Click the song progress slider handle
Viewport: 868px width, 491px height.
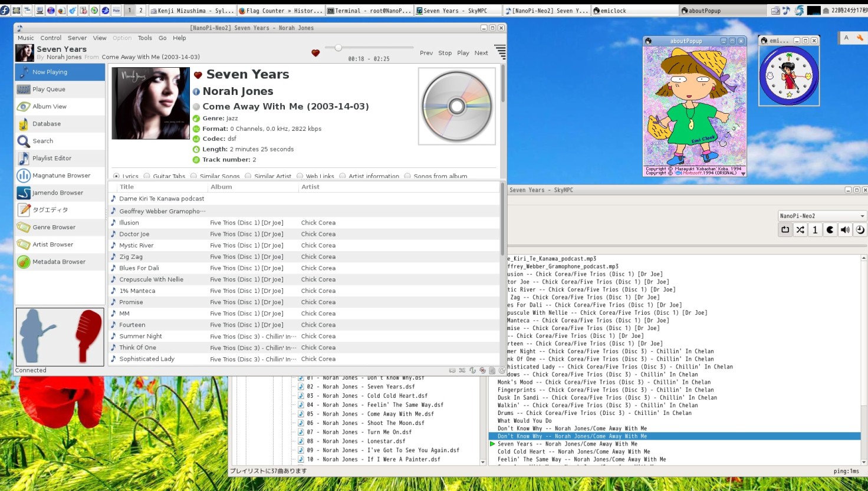click(x=338, y=48)
